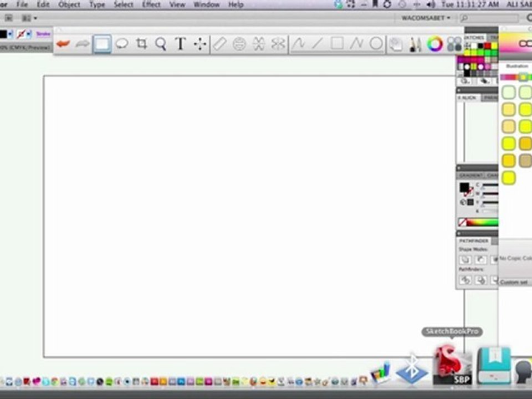Image resolution: width=532 pixels, height=399 pixels.
Task: Click the second Pathfinders button (Trim)
Action: click(x=480, y=280)
